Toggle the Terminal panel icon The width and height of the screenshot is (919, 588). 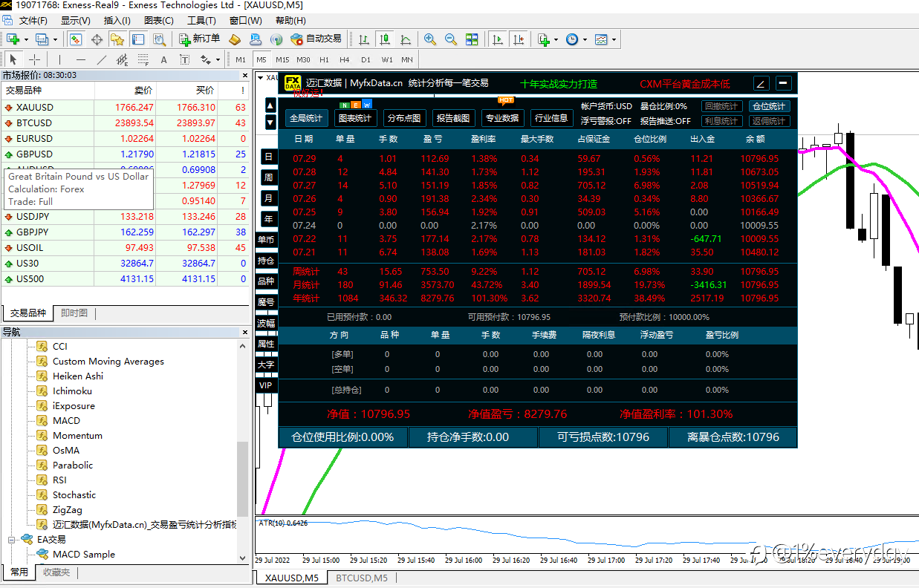click(138, 39)
